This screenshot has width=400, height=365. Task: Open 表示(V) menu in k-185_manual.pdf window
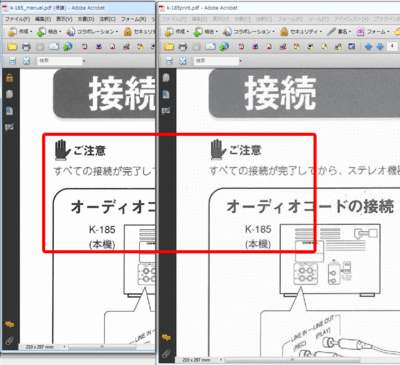64,19
